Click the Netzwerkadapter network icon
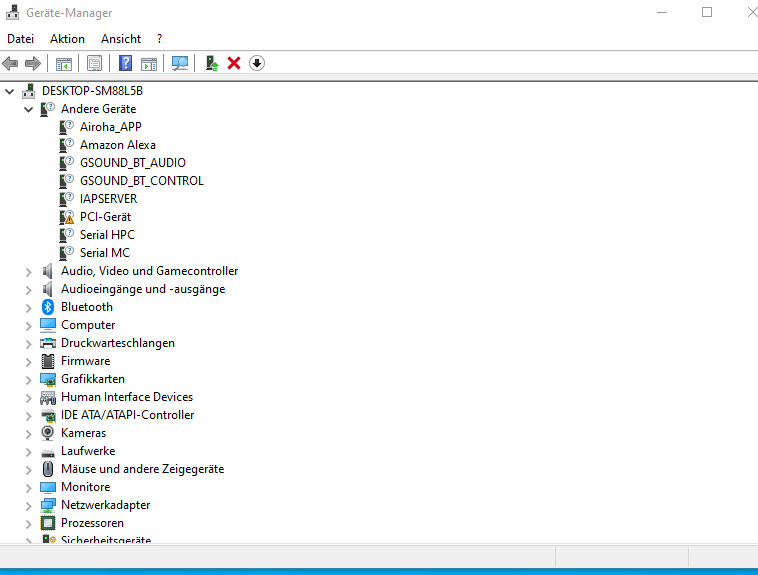Screen dimensions: 758x575 [x=47, y=505]
